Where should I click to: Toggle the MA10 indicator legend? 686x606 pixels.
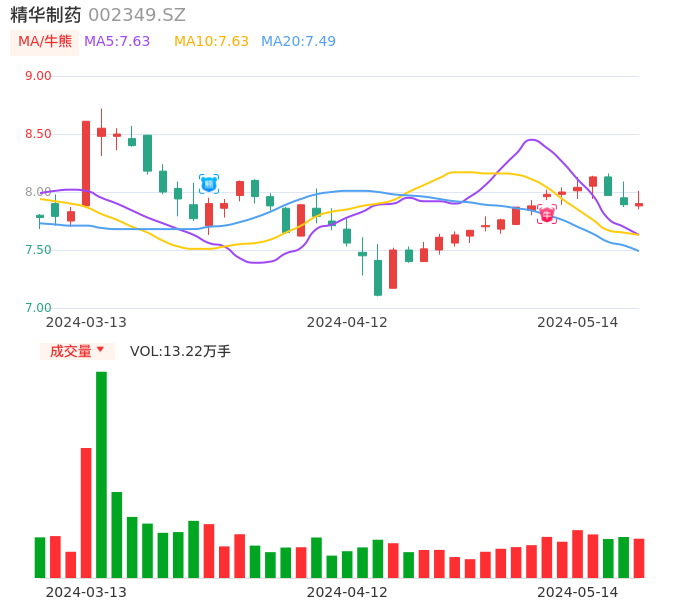[211, 41]
